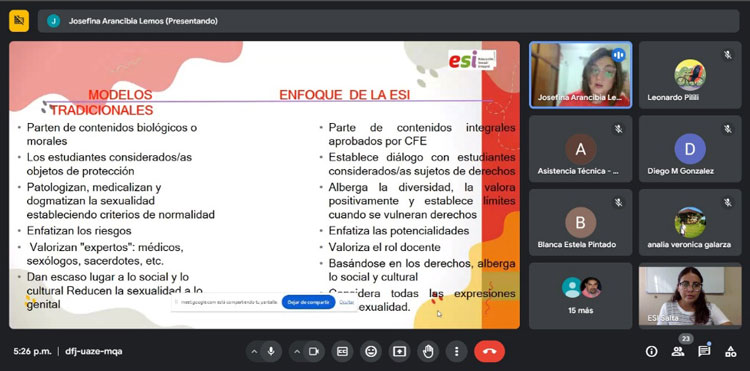This screenshot has height=371, width=750.
Task: Open the meeting details info icon
Action: point(651,352)
